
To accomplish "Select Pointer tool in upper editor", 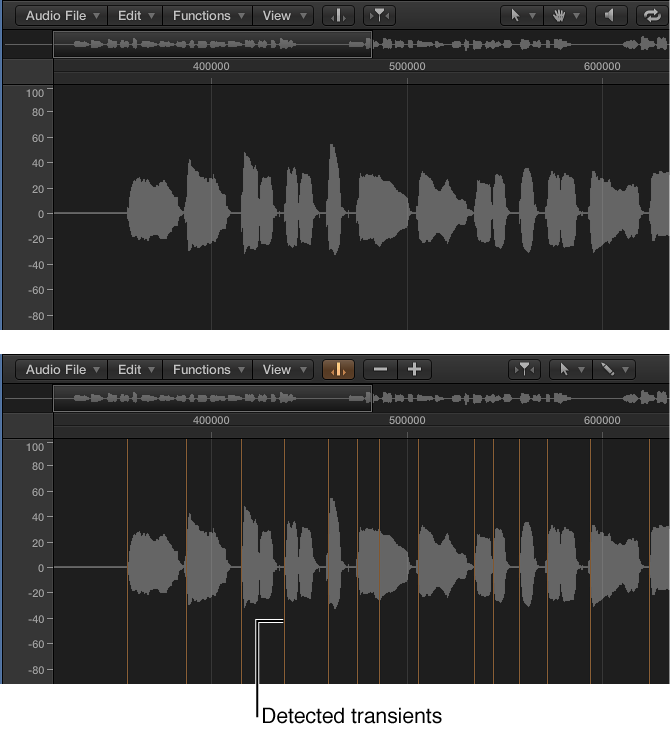I will tap(515, 16).
